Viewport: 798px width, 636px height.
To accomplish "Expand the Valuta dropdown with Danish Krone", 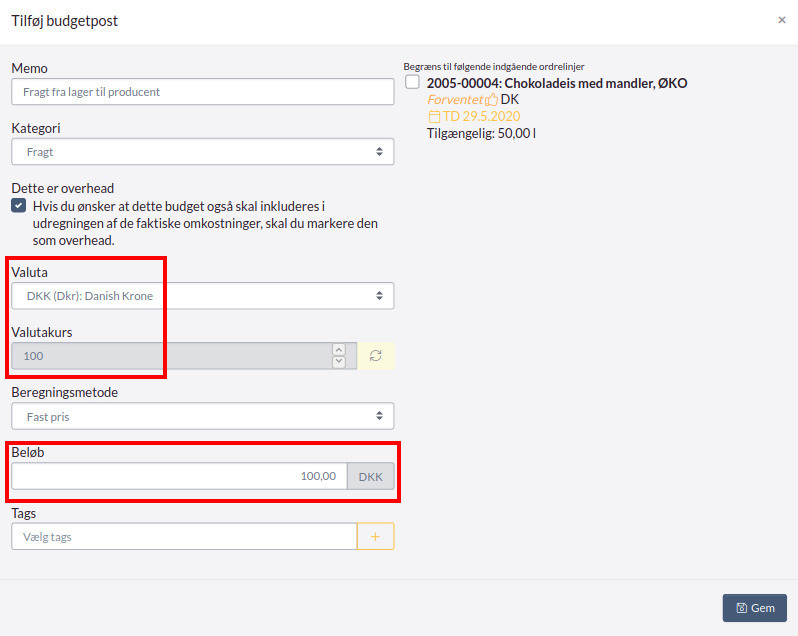I will point(202,296).
